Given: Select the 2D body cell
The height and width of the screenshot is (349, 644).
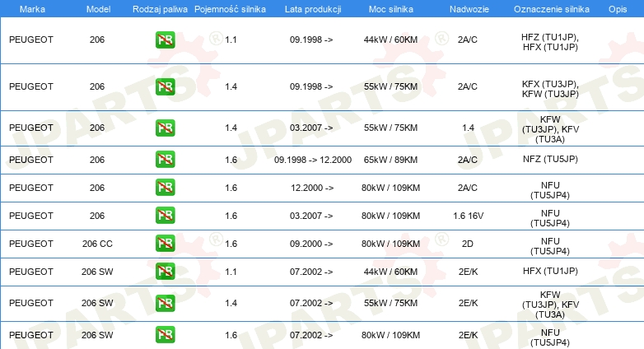Looking at the screenshot, I should tap(468, 244).
